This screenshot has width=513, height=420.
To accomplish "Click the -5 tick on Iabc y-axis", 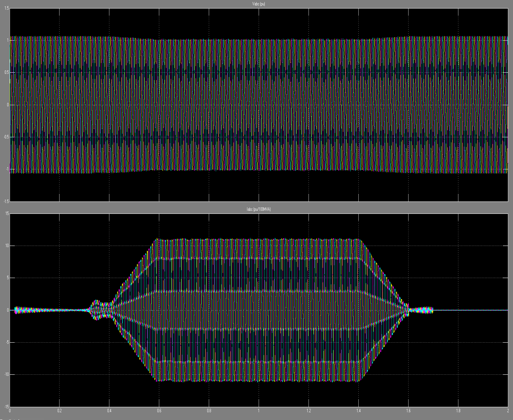I will pyautogui.click(x=7, y=342).
